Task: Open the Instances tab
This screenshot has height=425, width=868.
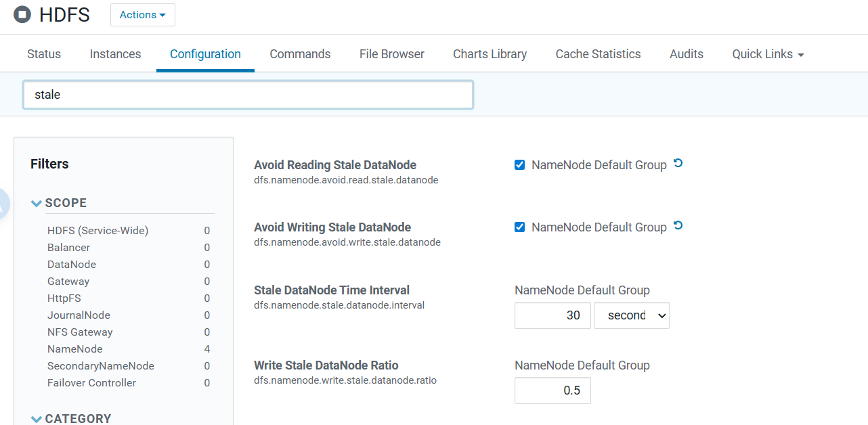Action: pyautogui.click(x=115, y=54)
